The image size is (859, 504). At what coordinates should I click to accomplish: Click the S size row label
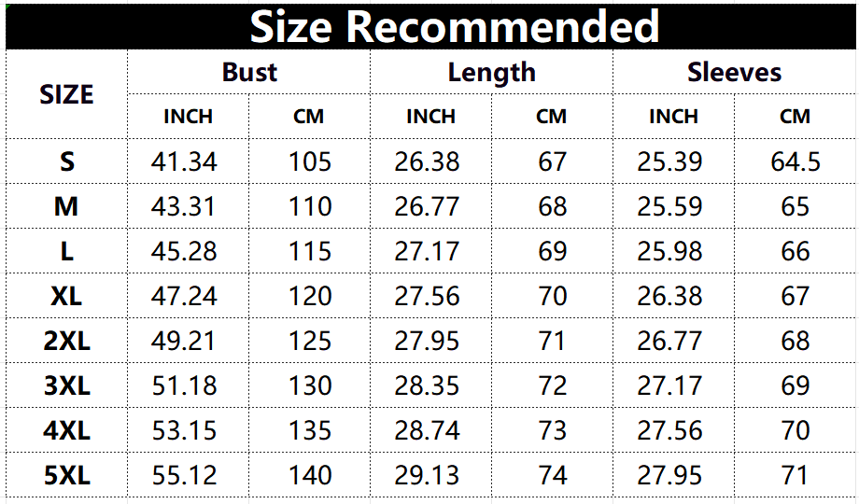[66, 161]
